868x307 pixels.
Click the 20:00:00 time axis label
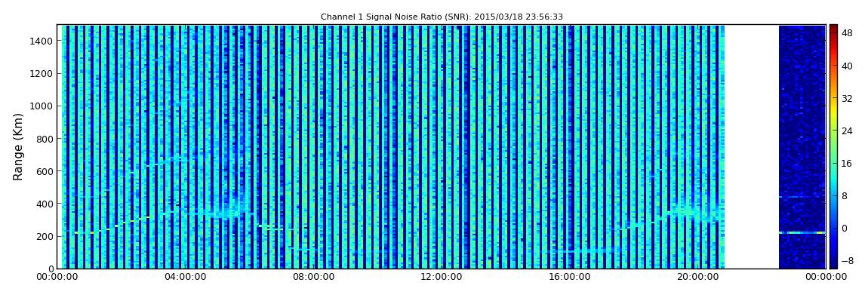[x=700, y=277]
